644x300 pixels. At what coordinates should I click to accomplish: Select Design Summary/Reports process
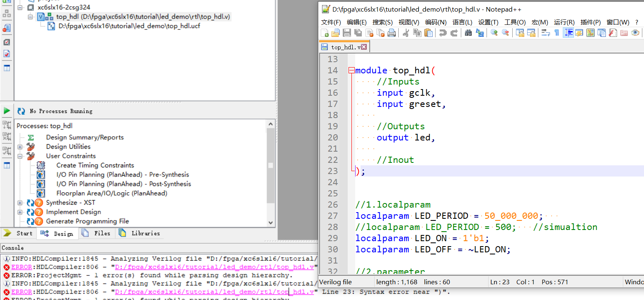(85, 137)
